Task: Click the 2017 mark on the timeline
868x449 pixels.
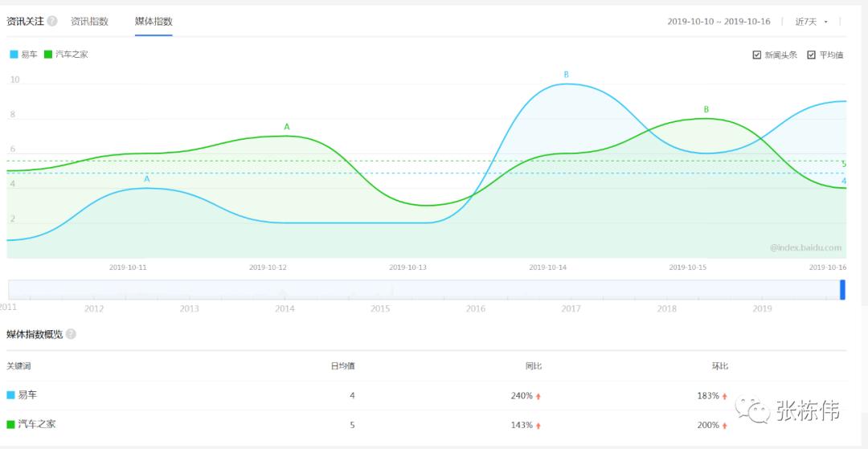Action: coord(571,308)
